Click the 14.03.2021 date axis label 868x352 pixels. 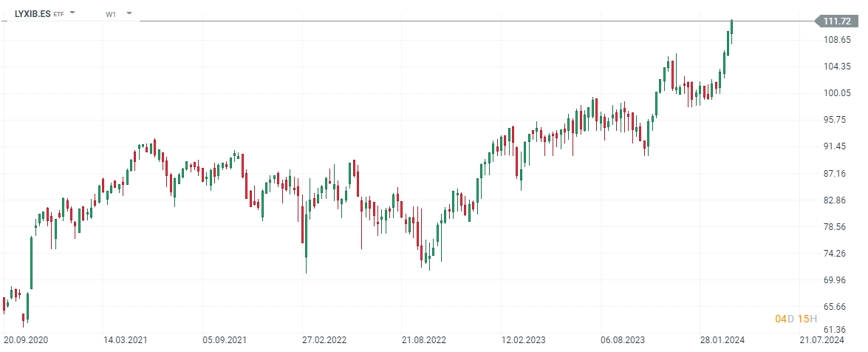124,340
